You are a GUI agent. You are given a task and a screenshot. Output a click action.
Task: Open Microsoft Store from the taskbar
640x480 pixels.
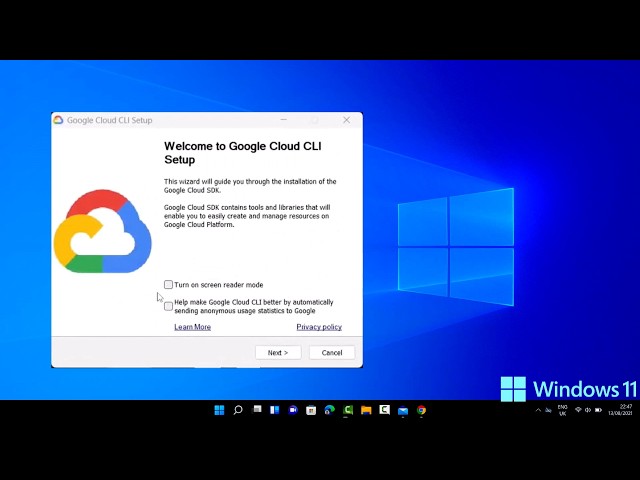pos(311,410)
